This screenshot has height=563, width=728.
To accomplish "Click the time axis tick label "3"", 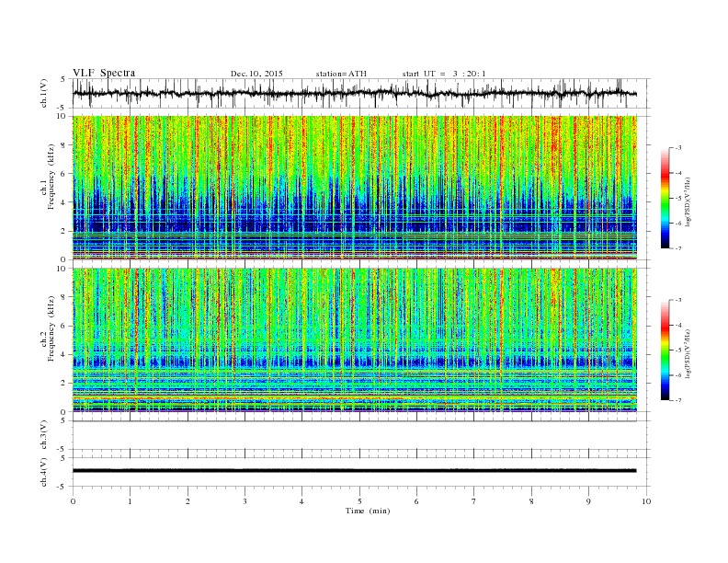I will click(245, 501).
